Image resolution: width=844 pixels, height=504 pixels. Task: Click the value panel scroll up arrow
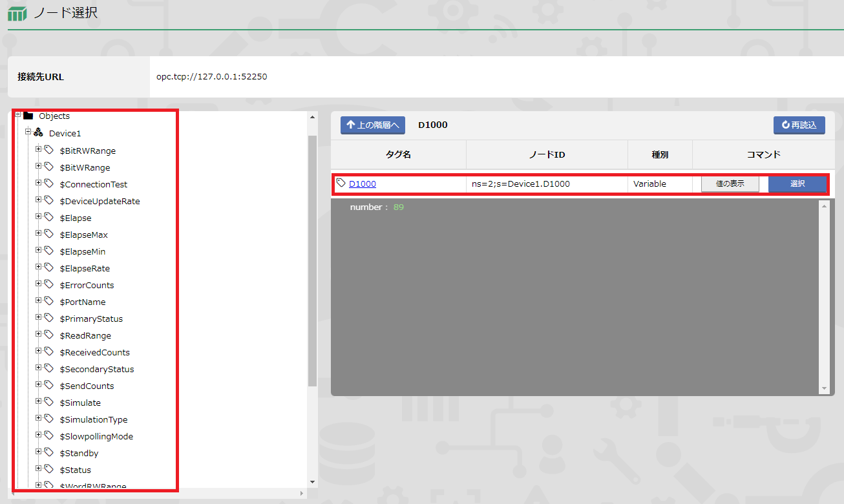pos(823,205)
